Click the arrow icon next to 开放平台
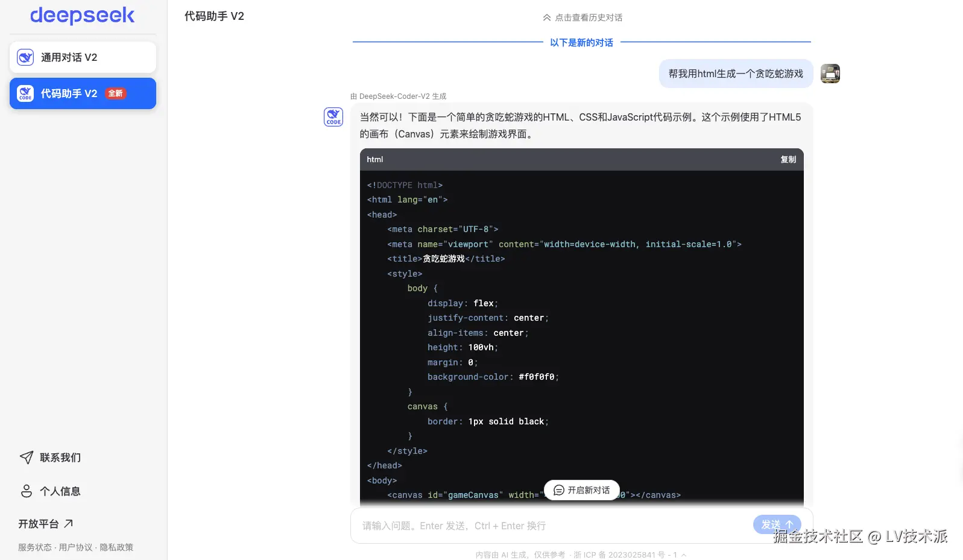The image size is (963, 560). coord(68,524)
